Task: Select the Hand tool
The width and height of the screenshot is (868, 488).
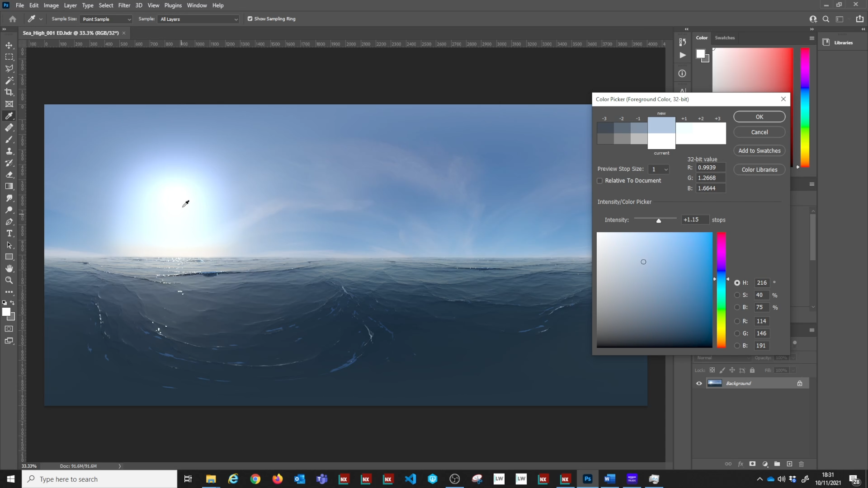Action: point(9,268)
